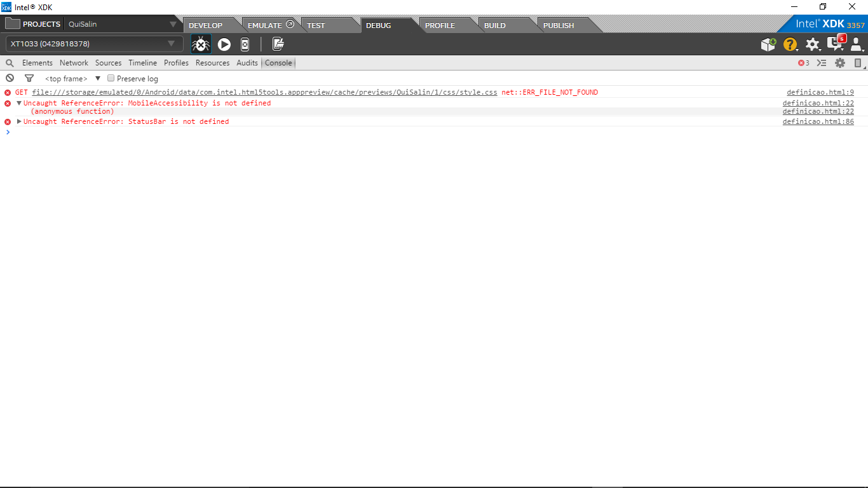Click the devtools search magnifier icon
The image size is (868, 488).
[x=10, y=63]
